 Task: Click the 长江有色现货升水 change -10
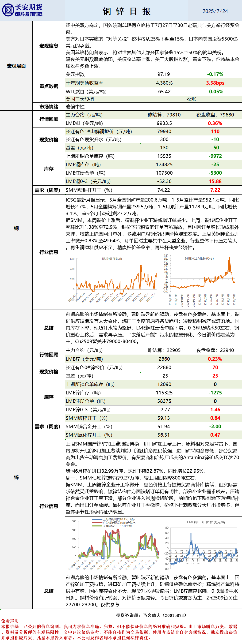215,139
